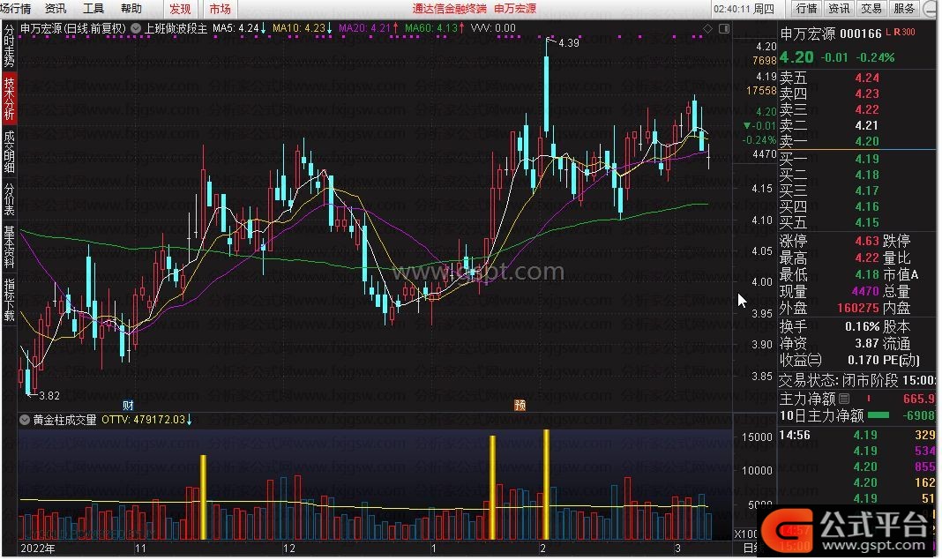Click the 行情 button at top right
The height and width of the screenshot is (560, 942).
pyautogui.click(x=806, y=9)
